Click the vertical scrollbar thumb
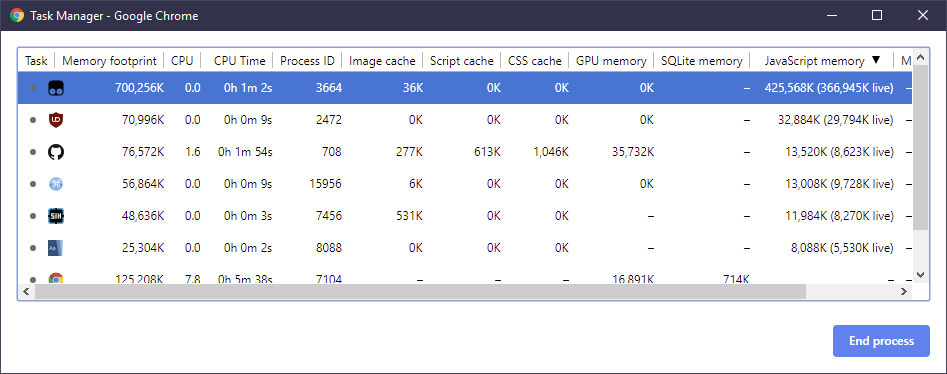This screenshot has height=374, width=947. point(920,148)
